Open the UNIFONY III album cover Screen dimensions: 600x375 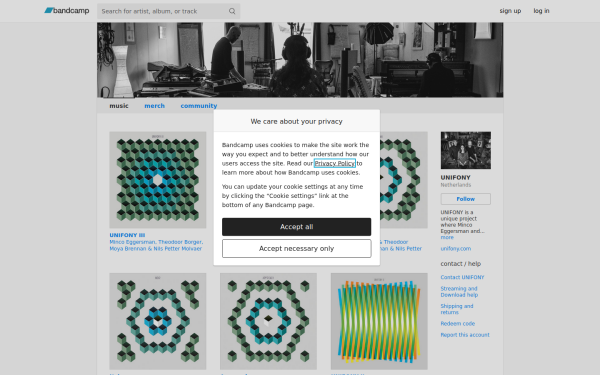pos(158,180)
